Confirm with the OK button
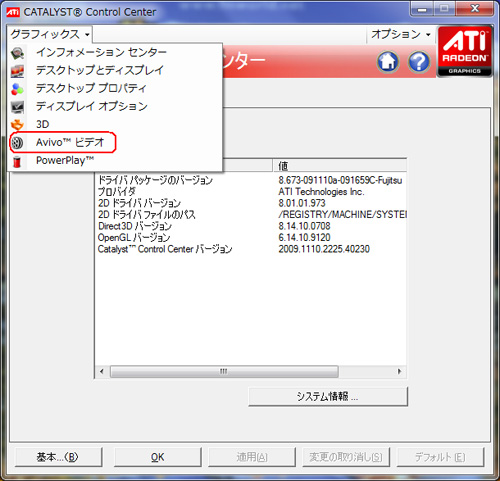The width and height of the screenshot is (500, 481). (158, 457)
